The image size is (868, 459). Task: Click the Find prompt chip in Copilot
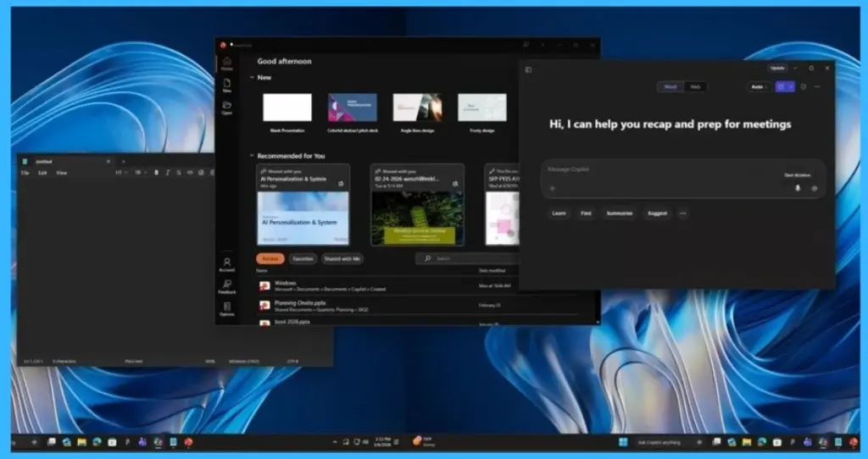pos(586,213)
